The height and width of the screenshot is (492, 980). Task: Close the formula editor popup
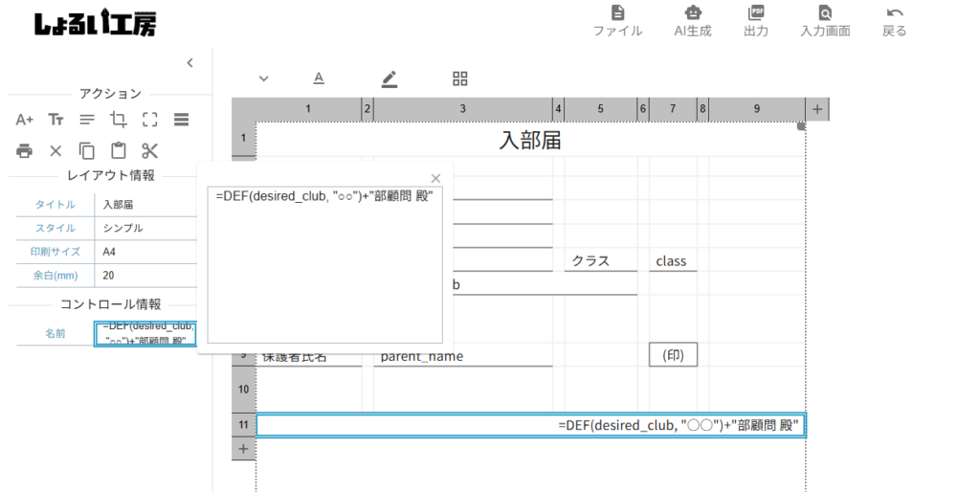pos(435,178)
